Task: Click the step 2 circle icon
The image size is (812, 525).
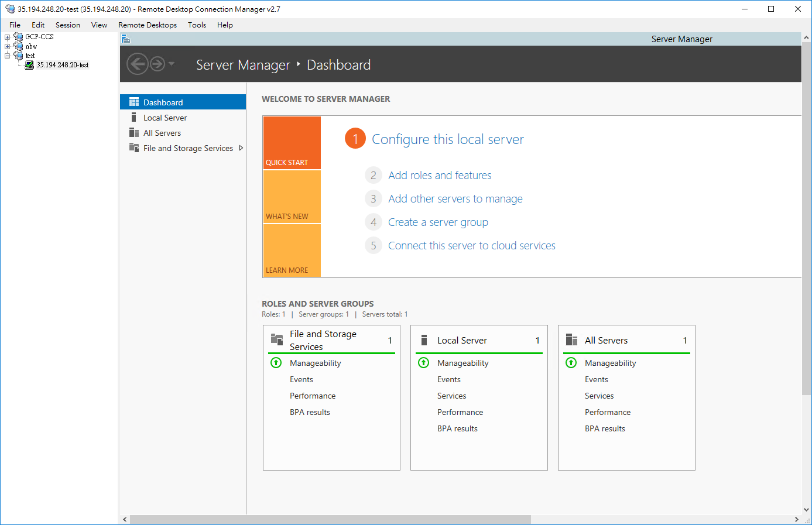Action: (x=374, y=175)
